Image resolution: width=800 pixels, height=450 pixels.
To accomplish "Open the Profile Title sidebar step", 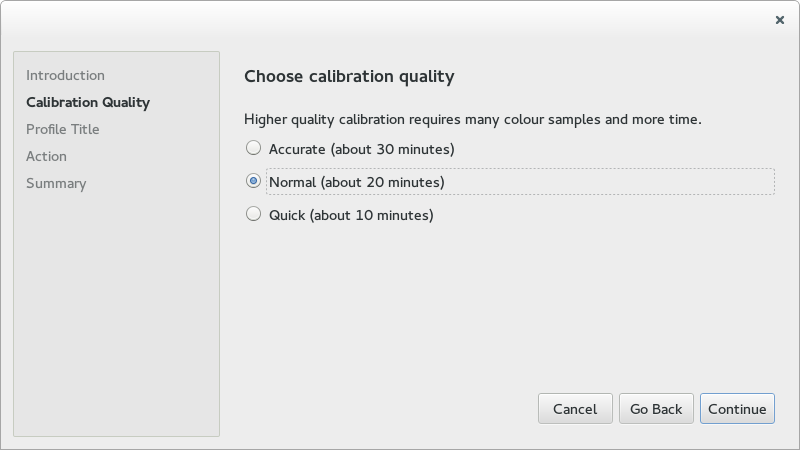I will 63,129.
